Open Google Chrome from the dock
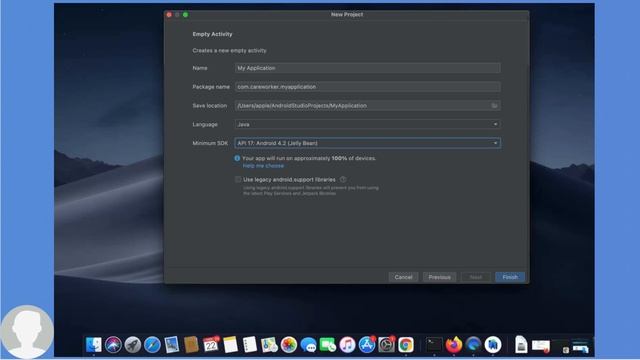The image size is (640, 360). click(x=406, y=345)
